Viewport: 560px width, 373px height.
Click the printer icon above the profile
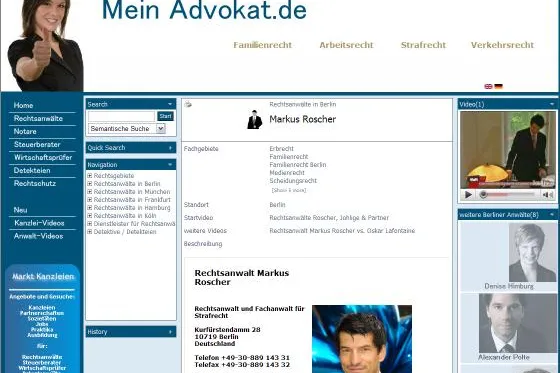(x=188, y=104)
